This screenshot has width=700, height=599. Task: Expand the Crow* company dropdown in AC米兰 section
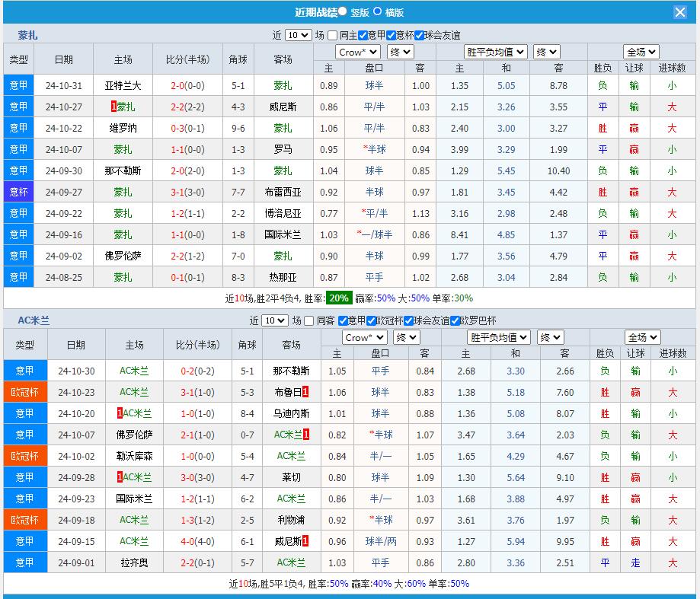point(364,337)
